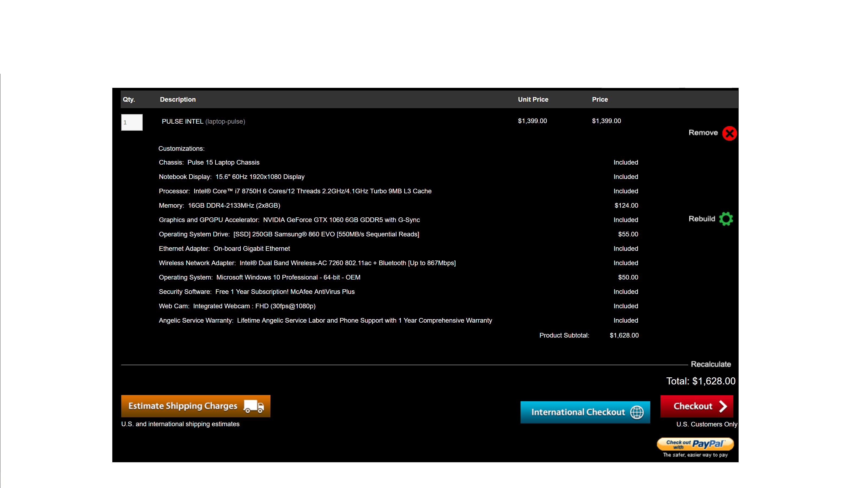Select the Price column header
Image resolution: width=868 pixels, height=488 pixels.
pyautogui.click(x=600, y=99)
